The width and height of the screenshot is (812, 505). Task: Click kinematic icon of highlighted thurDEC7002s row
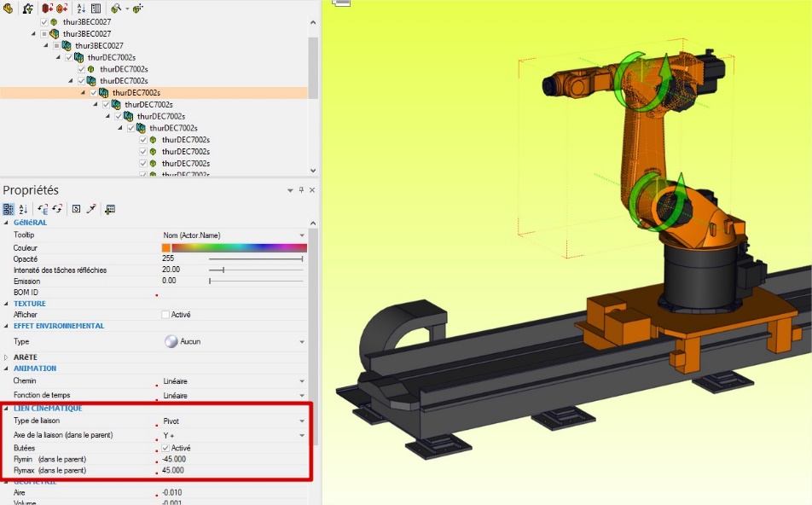pos(103,93)
